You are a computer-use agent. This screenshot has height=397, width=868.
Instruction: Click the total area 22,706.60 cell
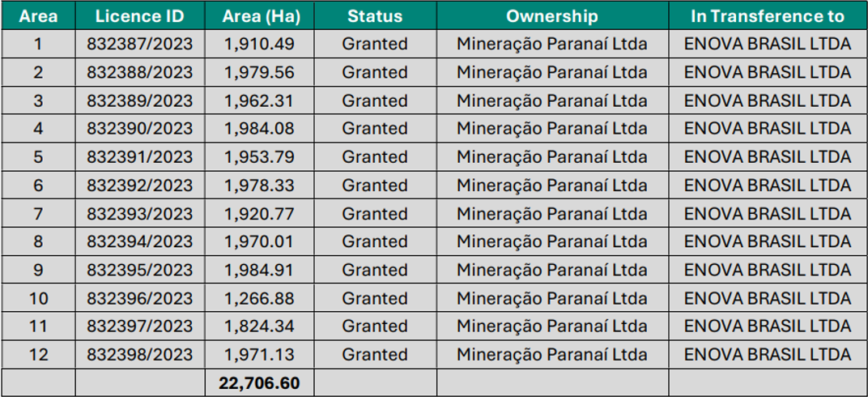click(259, 383)
